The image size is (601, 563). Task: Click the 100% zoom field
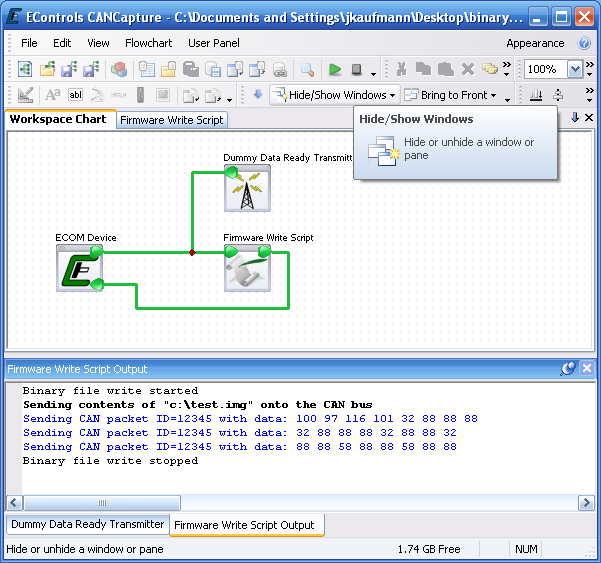[x=545, y=69]
